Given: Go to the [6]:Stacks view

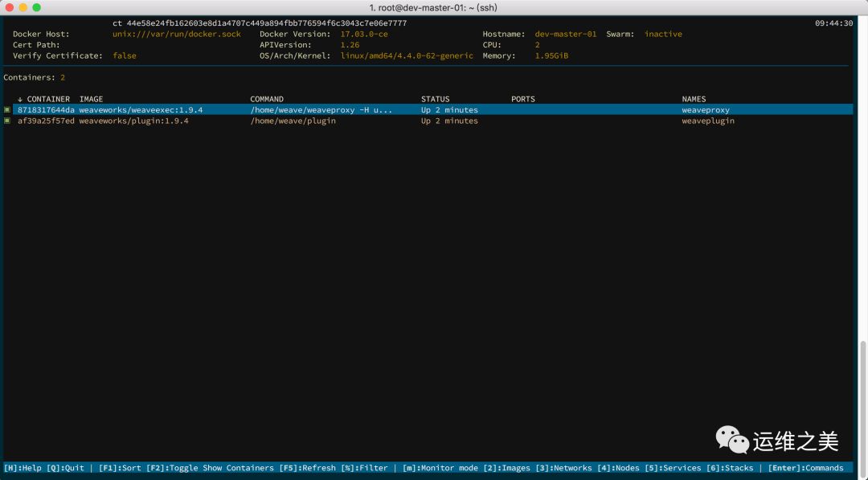Looking at the screenshot, I should (x=730, y=468).
